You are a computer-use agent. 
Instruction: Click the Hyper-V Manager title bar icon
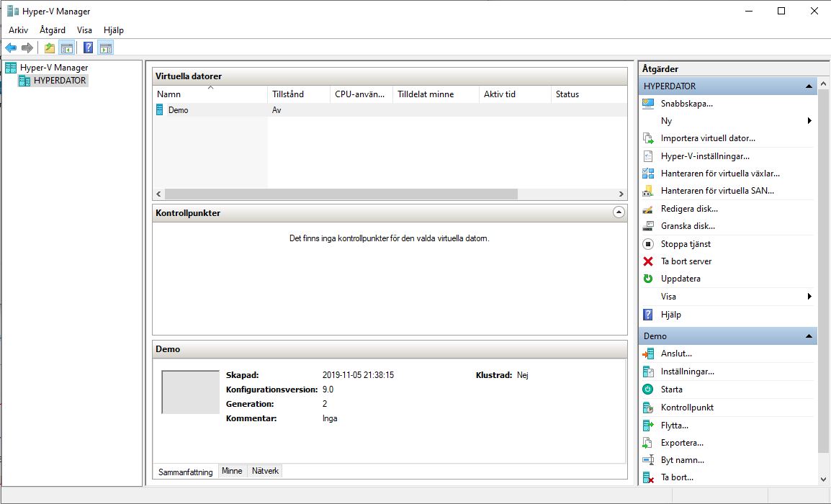[13, 11]
